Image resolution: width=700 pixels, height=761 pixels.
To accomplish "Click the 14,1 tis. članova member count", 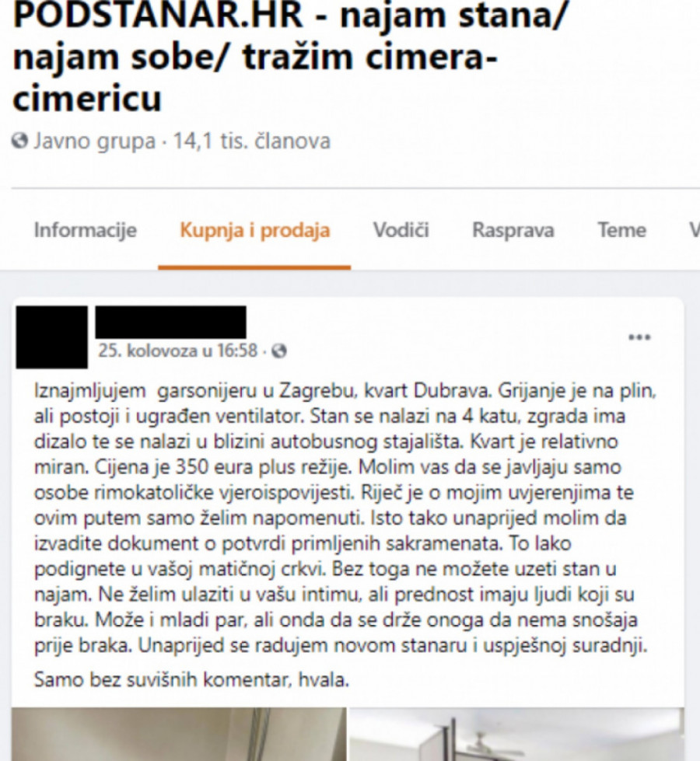I will [x=252, y=141].
